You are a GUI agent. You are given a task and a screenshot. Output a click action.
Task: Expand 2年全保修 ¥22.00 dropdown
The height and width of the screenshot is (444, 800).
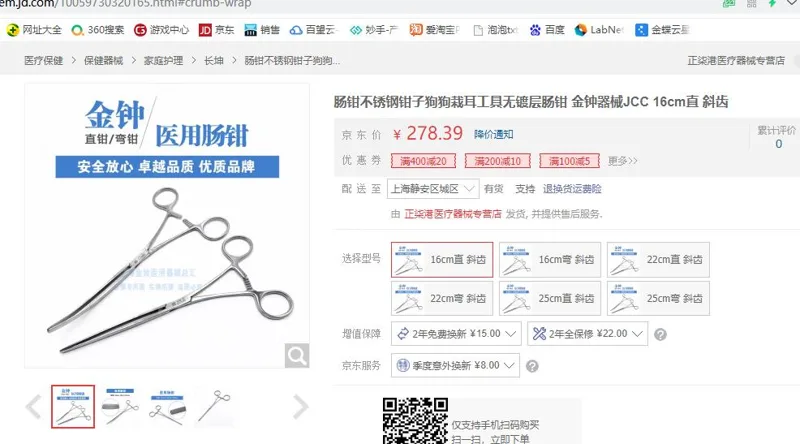(587, 334)
